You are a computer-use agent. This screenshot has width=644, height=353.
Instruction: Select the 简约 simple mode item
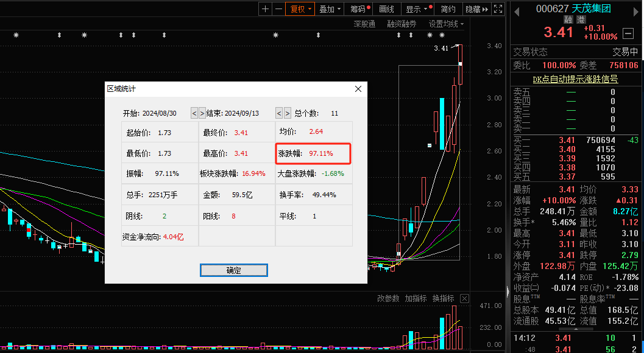pos(448,9)
